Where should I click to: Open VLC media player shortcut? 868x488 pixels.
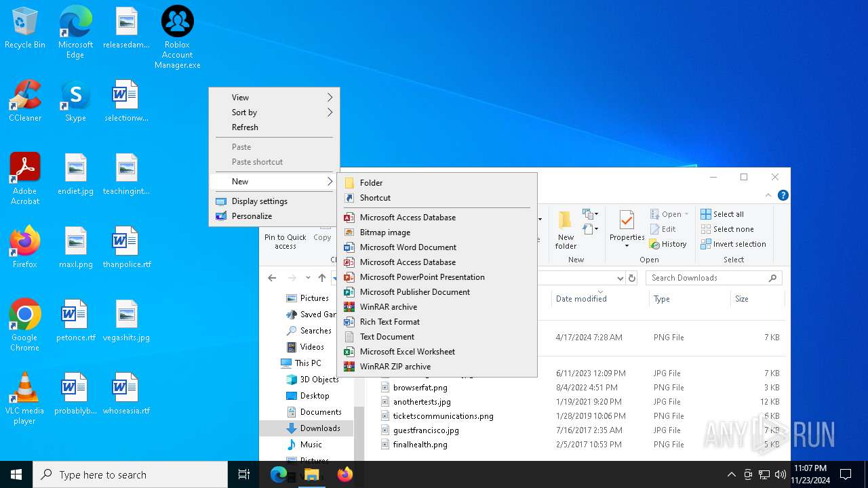(25, 399)
